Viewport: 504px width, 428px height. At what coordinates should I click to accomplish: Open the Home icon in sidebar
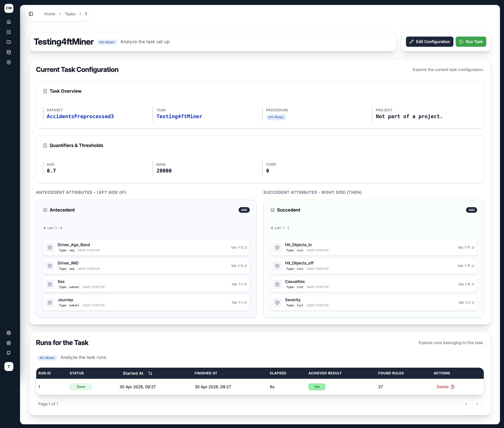coord(9,22)
